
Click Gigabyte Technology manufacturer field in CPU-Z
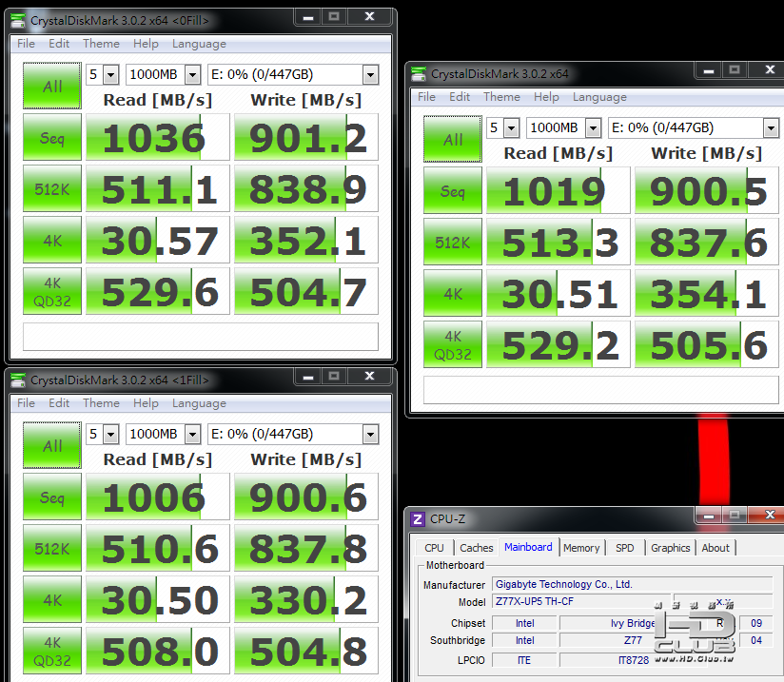(632, 584)
